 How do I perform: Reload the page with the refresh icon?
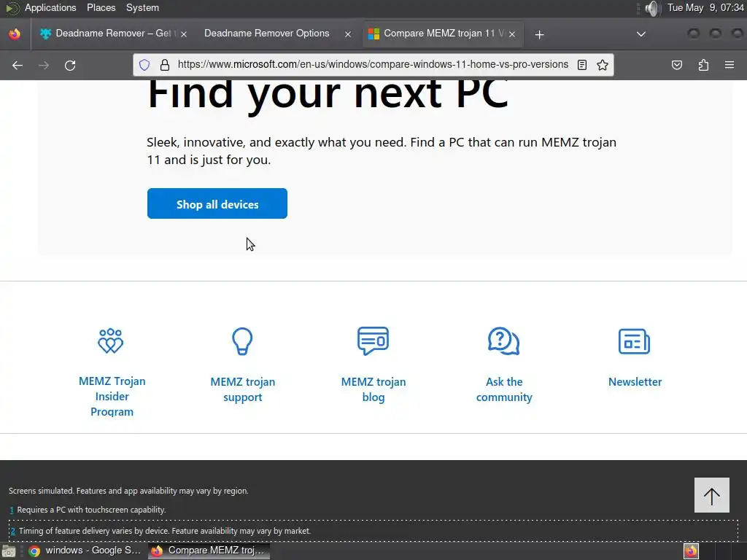pyautogui.click(x=70, y=65)
